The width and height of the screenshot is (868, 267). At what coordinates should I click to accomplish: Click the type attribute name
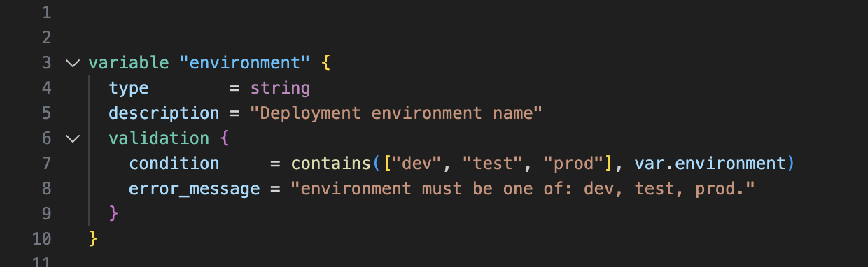(x=129, y=88)
